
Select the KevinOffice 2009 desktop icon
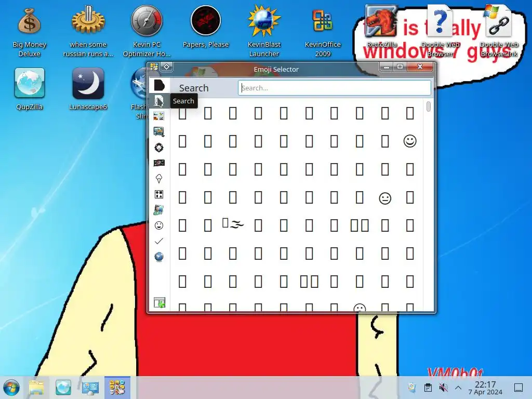click(323, 32)
